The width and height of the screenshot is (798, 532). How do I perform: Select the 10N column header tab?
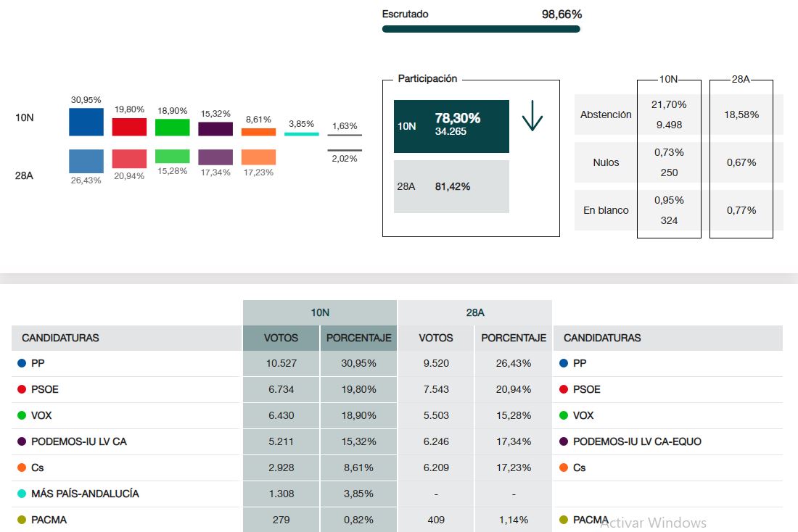(x=320, y=312)
